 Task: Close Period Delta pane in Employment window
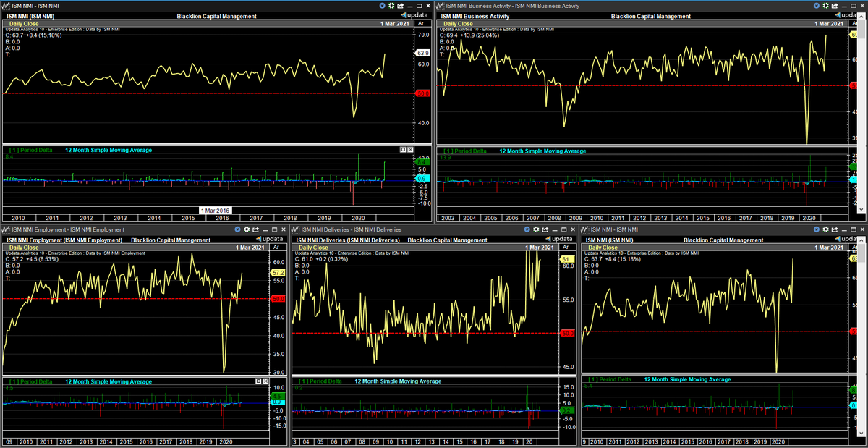[266, 381]
